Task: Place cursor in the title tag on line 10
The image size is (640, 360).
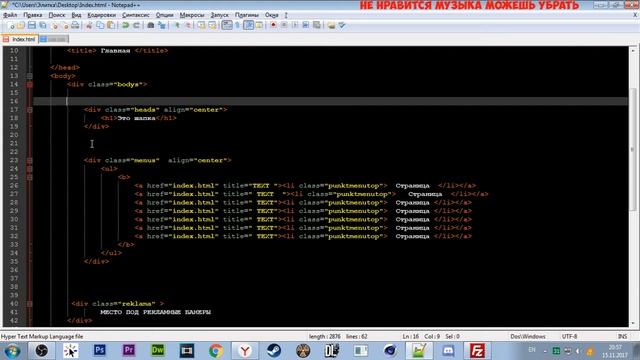Action: pos(118,51)
